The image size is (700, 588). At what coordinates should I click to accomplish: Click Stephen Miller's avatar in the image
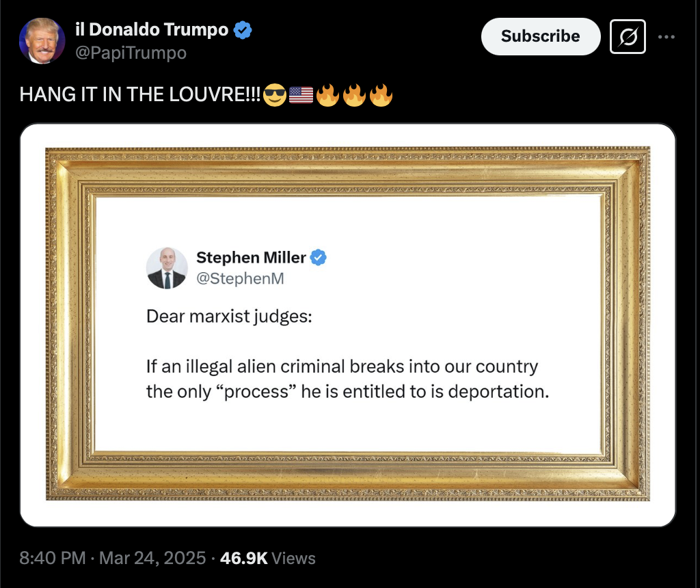coord(167,268)
